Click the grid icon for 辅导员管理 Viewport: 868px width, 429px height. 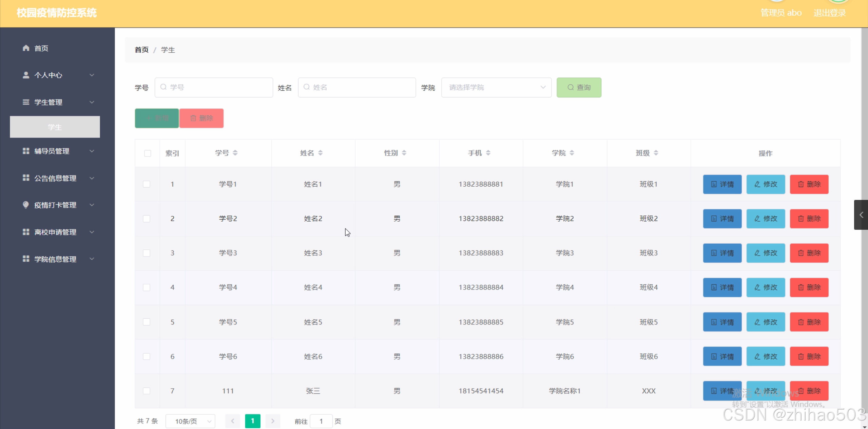click(26, 151)
